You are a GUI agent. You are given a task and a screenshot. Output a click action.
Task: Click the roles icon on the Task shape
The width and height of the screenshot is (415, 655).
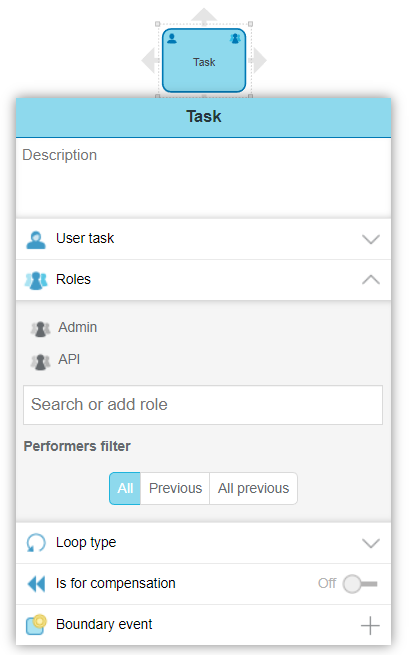pos(235,39)
